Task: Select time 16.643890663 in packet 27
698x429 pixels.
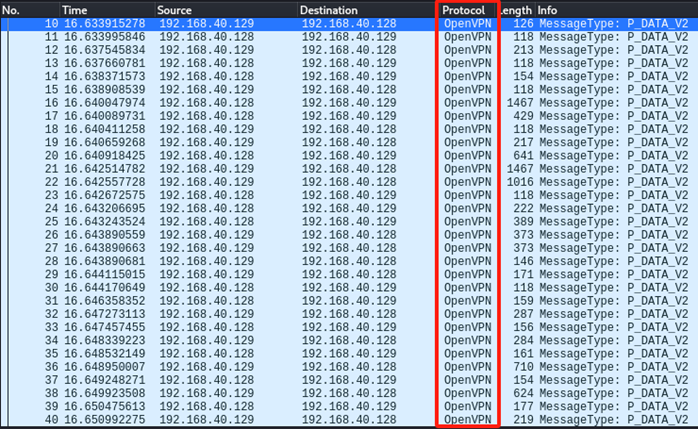Action: (x=105, y=248)
